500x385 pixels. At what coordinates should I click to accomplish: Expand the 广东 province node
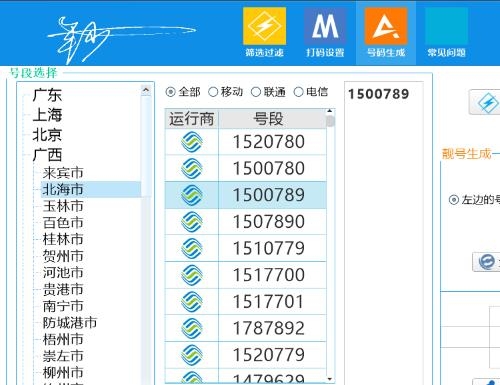click(x=47, y=95)
